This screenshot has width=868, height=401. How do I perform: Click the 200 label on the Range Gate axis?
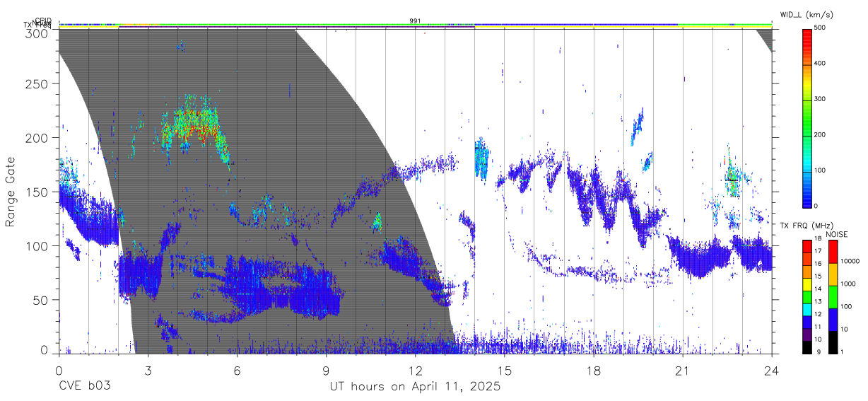[x=37, y=137]
